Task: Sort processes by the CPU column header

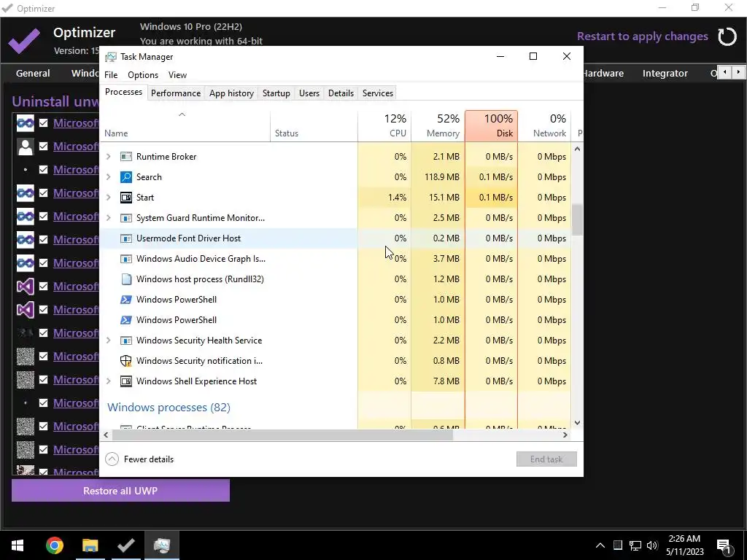Action: click(x=384, y=125)
